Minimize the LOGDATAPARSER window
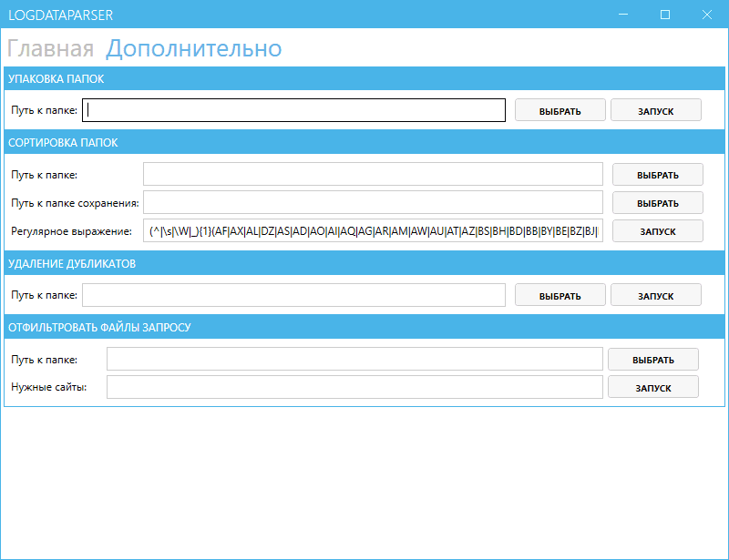The width and height of the screenshot is (729, 560). click(x=623, y=15)
